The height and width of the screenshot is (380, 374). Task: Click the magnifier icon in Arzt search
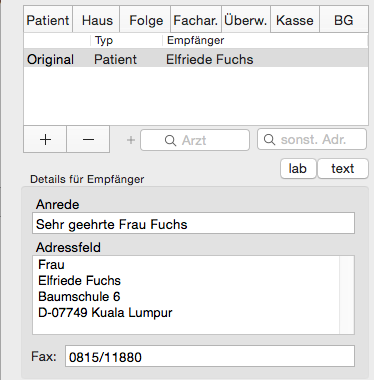170,140
